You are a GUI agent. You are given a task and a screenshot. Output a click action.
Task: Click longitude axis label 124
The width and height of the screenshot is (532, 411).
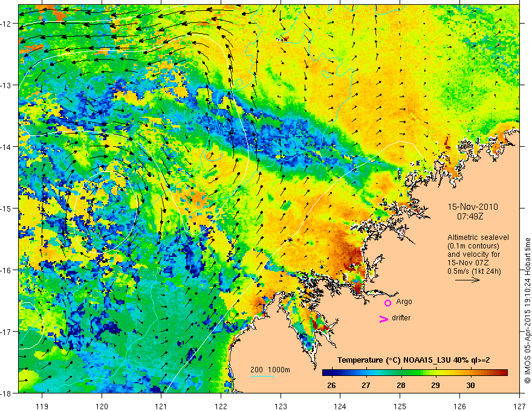pyautogui.click(x=340, y=406)
